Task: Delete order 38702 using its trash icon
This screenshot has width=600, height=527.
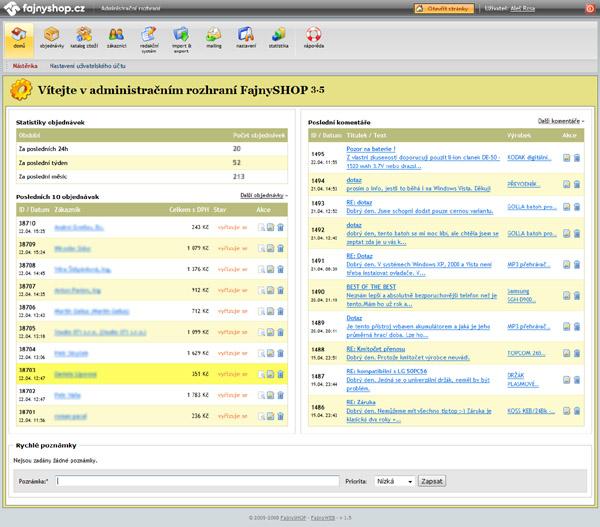Action: (x=280, y=395)
